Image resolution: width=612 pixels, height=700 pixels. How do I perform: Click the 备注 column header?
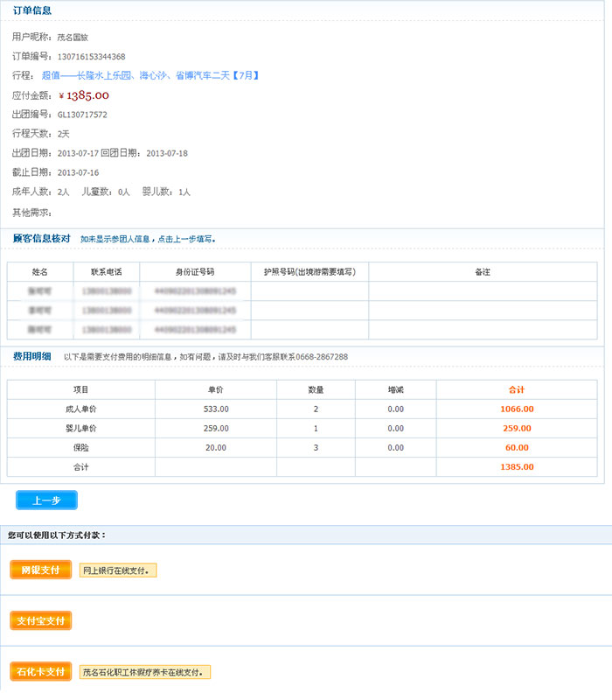click(x=483, y=272)
